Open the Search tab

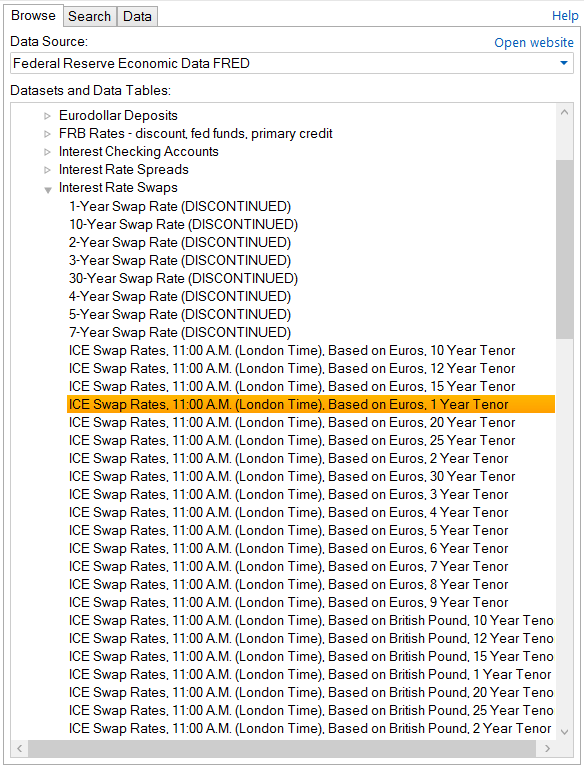(90, 16)
